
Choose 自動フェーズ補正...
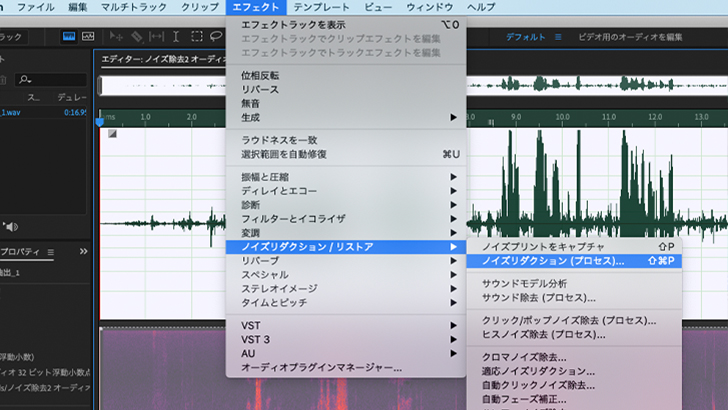pyautogui.click(x=574, y=399)
